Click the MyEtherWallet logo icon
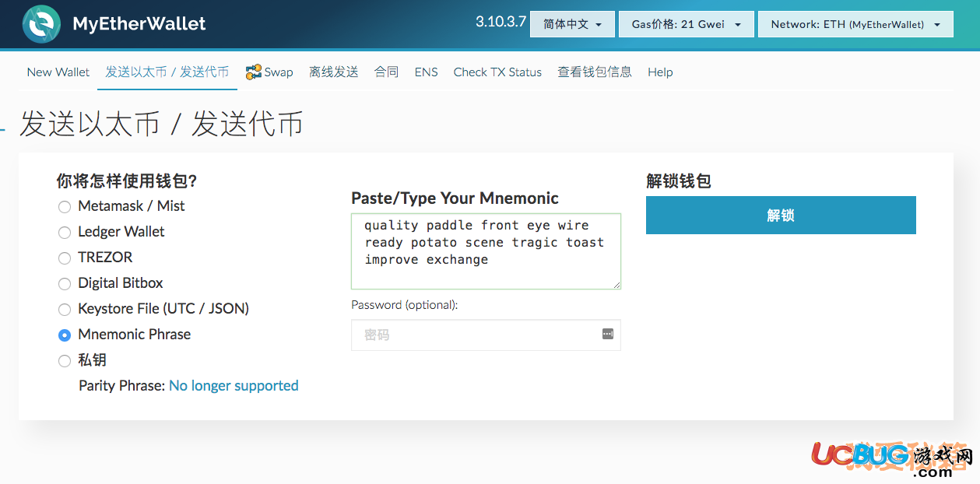 [41, 23]
